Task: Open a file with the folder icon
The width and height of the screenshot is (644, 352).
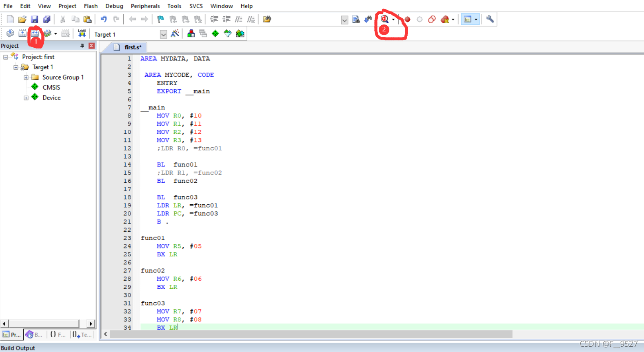Action: (22, 19)
